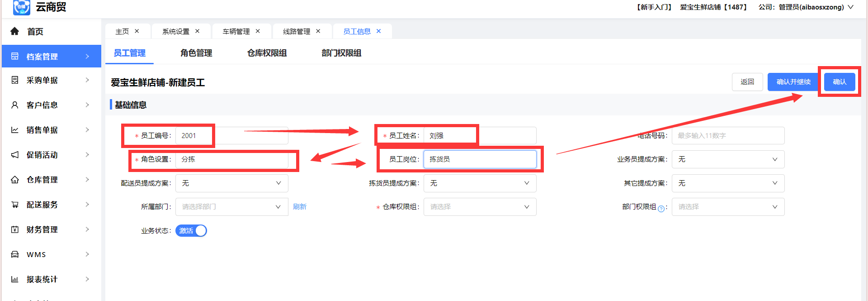
Task: Click the home icon beside 首页
Action: point(15,31)
